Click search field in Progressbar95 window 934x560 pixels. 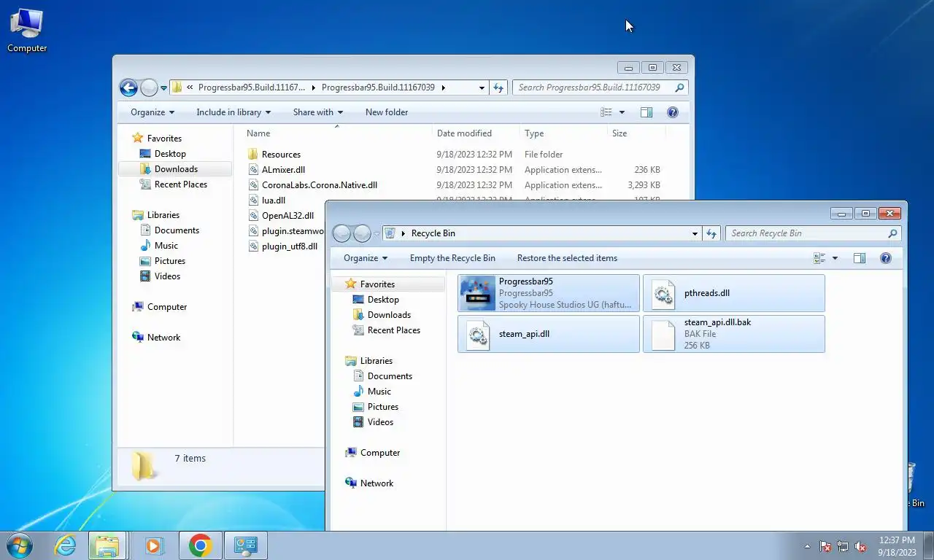click(601, 87)
